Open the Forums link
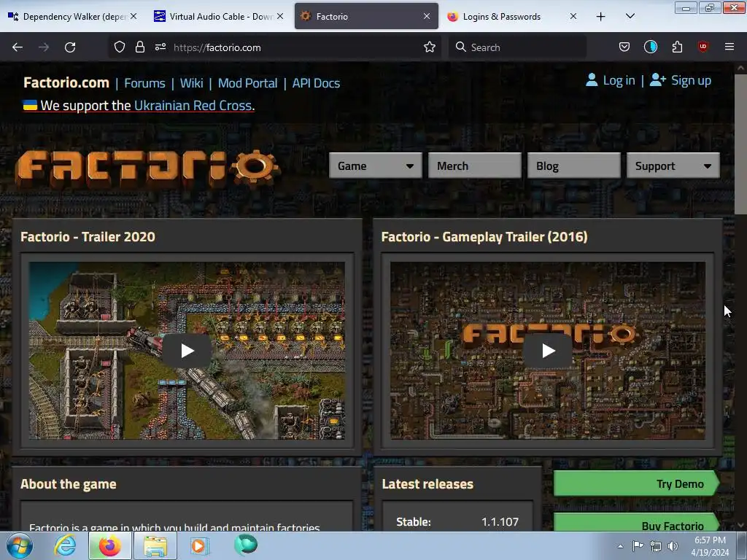 [x=145, y=83]
